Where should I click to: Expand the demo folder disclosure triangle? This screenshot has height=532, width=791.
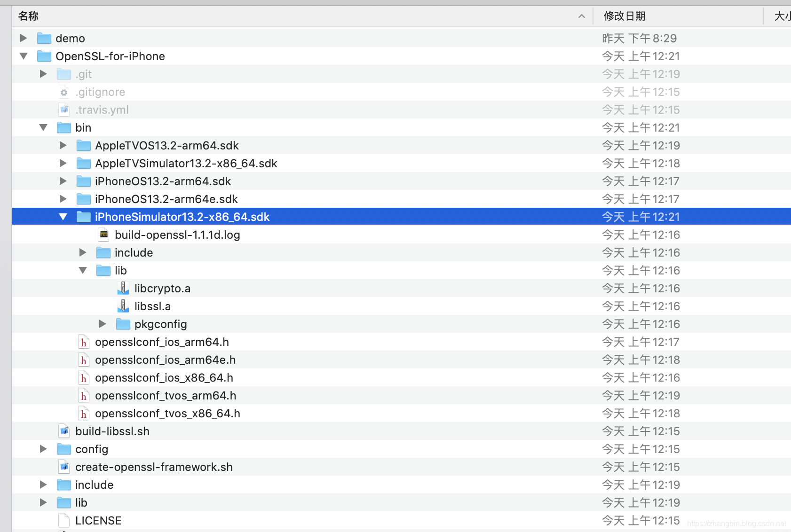pyautogui.click(x=24, y=38)
